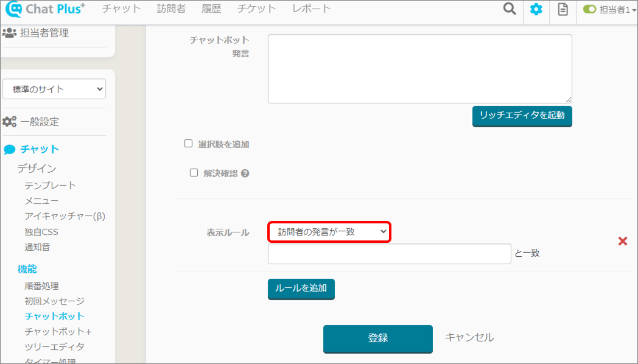
Task: Open the document icon in the header
Action: pyautogui.click(x=563, y=9)
